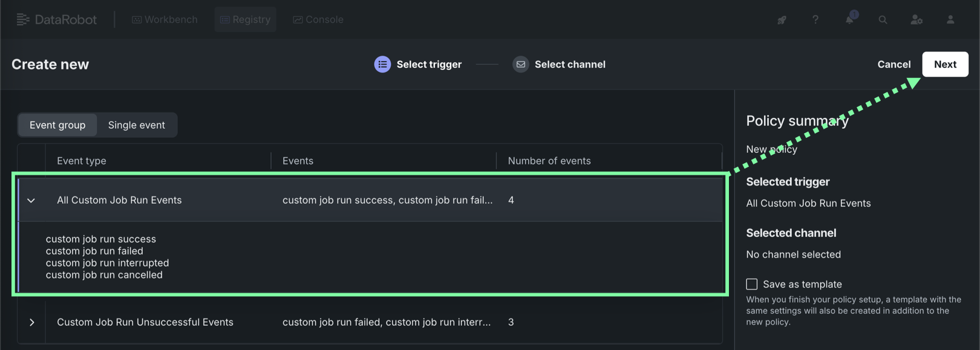
Task: Select the Event group toggle
Action: [57, 125]
